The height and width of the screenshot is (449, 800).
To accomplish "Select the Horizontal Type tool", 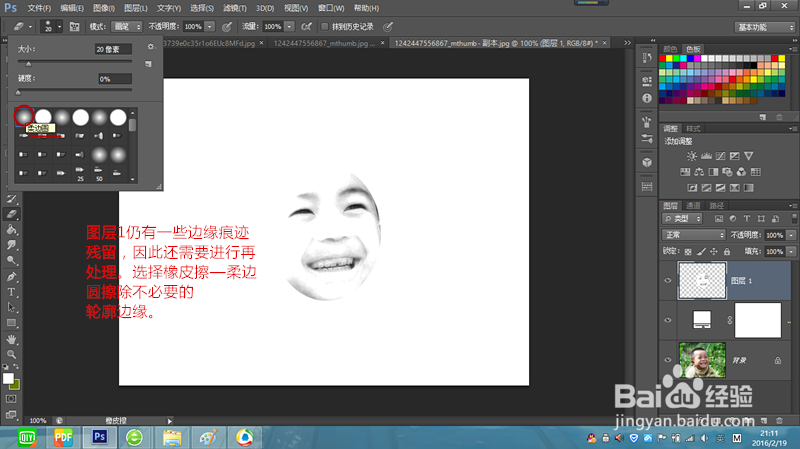I will click(x=12, y=292).
